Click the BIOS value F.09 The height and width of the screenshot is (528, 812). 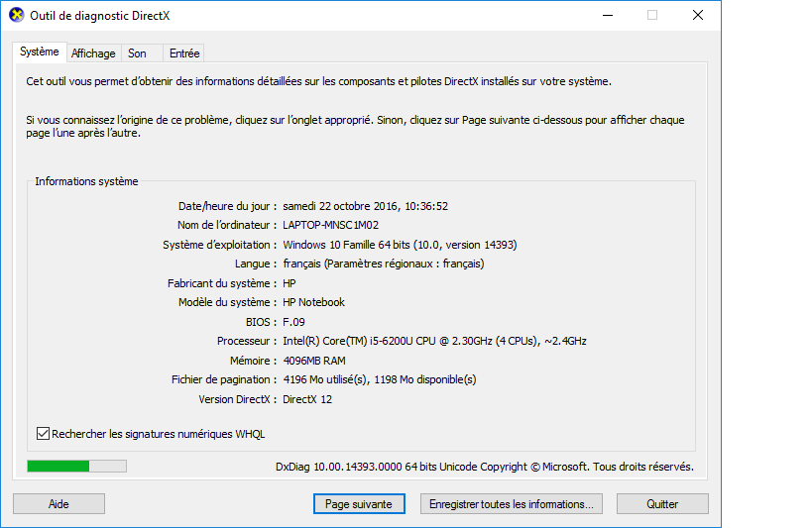point(293,322)
